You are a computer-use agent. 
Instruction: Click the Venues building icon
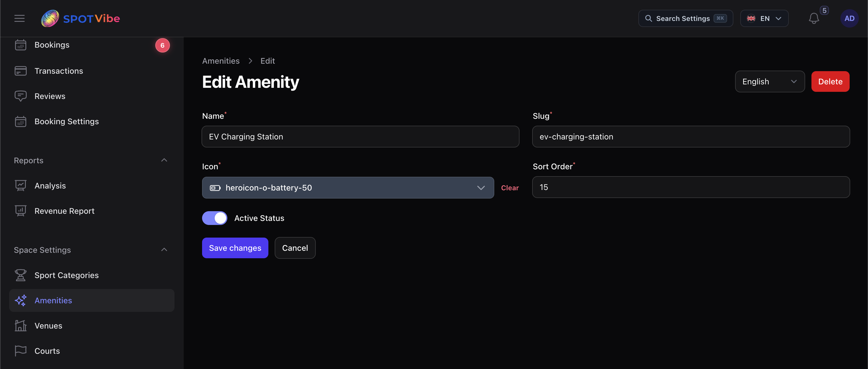[21, 325]
